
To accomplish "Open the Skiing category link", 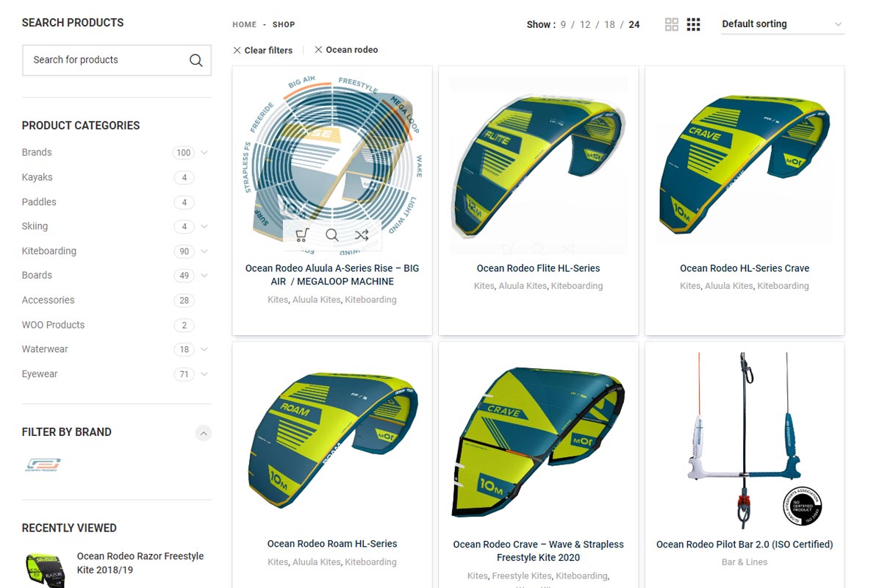I will point(35,226).
